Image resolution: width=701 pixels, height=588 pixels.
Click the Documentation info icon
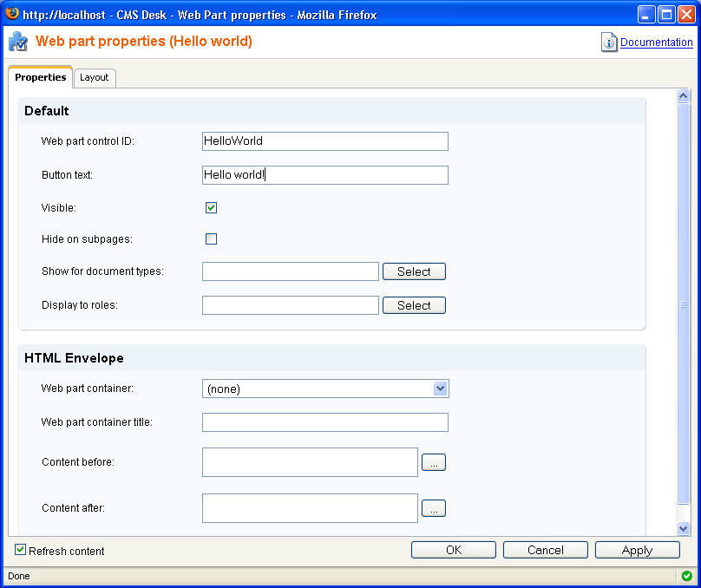click(609, 42)
